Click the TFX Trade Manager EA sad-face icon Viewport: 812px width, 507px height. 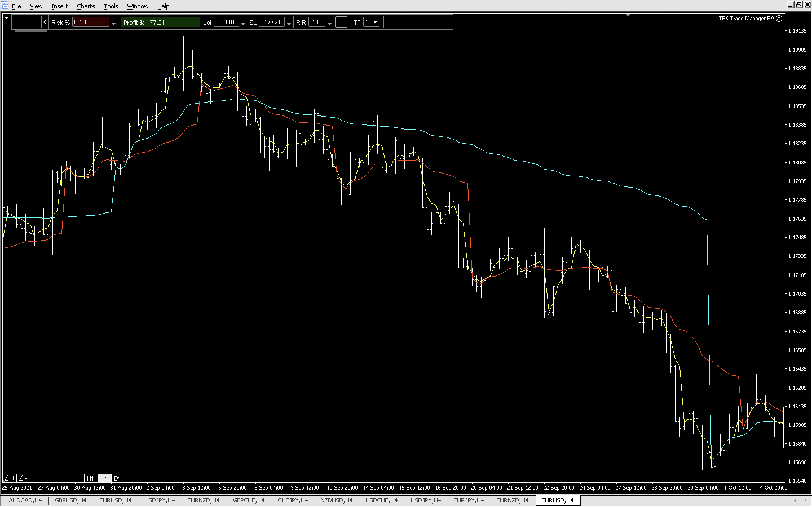[779, 18]
